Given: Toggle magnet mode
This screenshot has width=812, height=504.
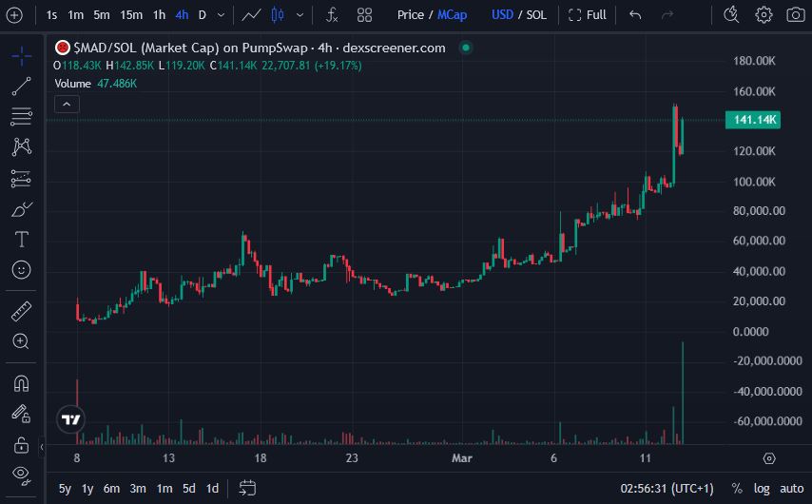Looking at the screenshot, I should click(21, 383).
